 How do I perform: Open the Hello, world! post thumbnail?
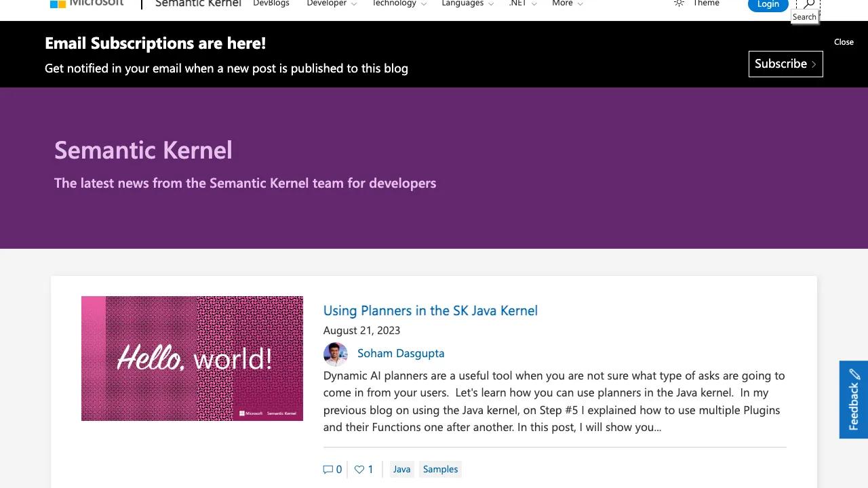pyautogui.click(x=192, y=359)
